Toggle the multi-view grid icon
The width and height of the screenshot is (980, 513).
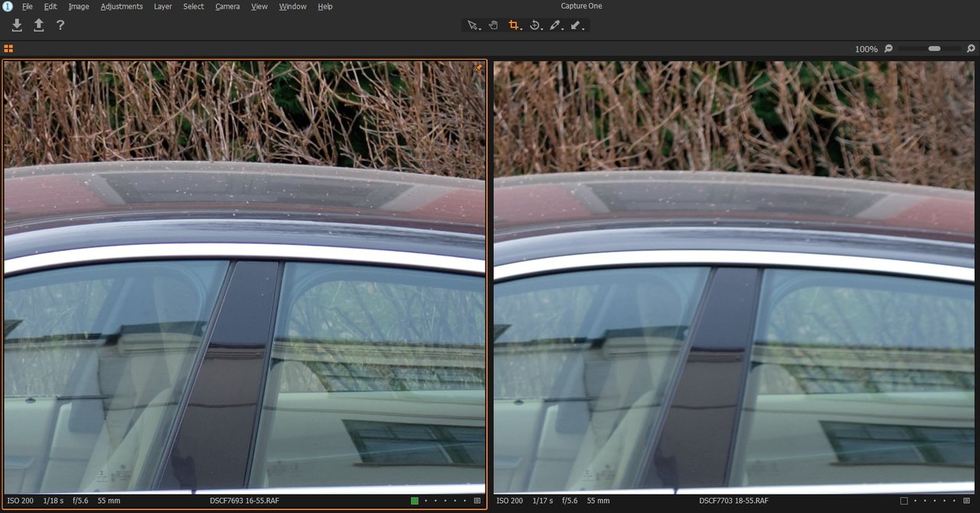pyautogui.click(x=8, y=48)
